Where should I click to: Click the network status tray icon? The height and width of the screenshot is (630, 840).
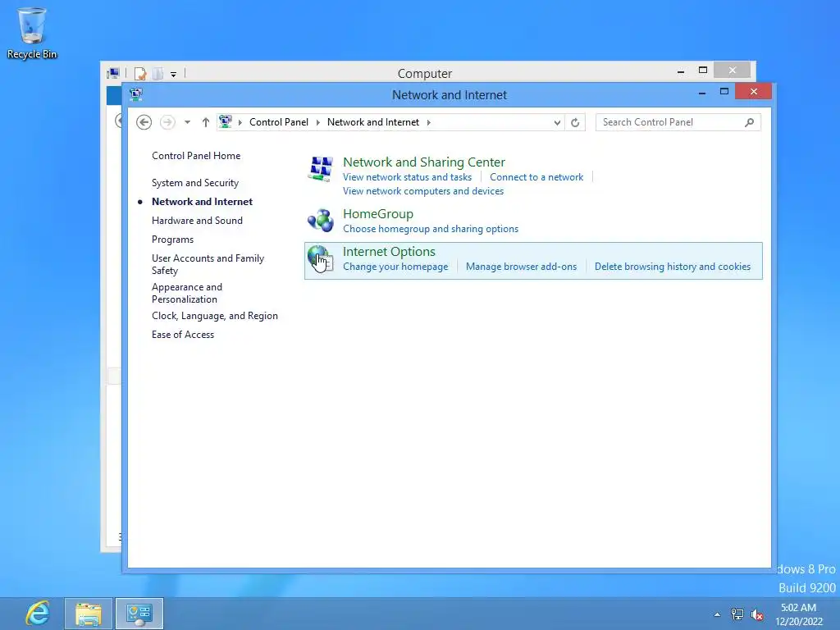coord(737,614)
